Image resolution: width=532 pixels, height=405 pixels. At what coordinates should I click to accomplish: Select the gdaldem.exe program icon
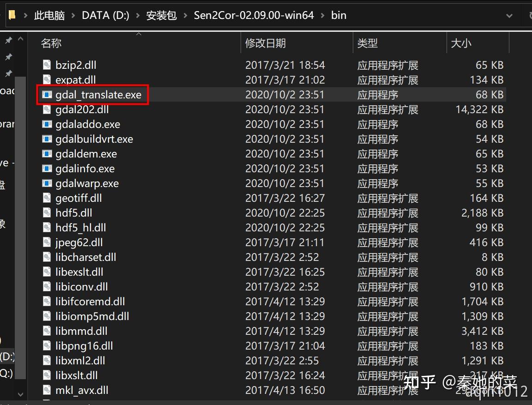pyautogui.click(x=47, y=154)
